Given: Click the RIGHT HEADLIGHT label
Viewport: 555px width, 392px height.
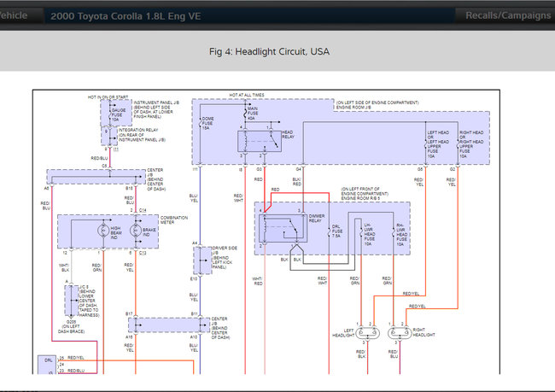Looking at the screenshot, I should click(x=424, y=332).
